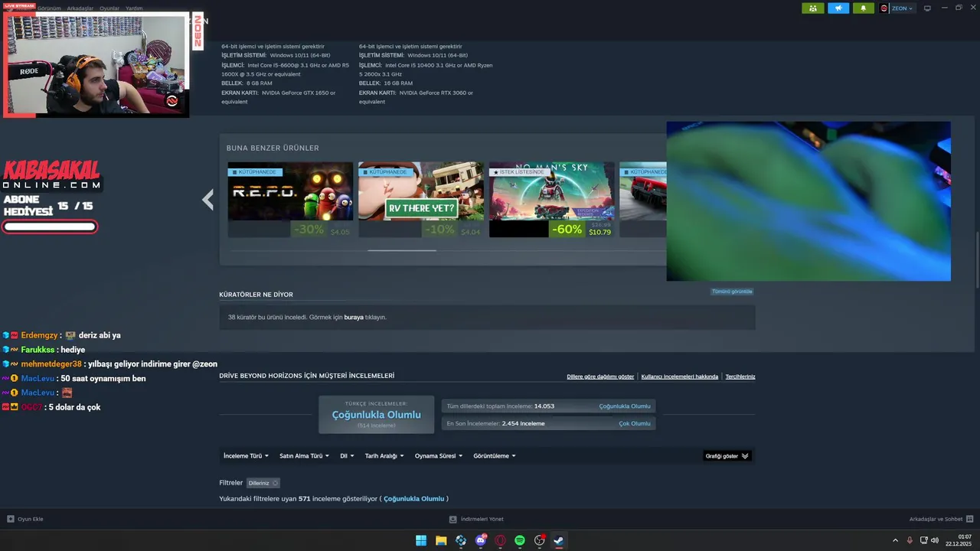Image resolution: width=980 pixels, height=551 pixels.
Task: Select the Türkçe İncelemeler summary box
Action: point(376,415)
